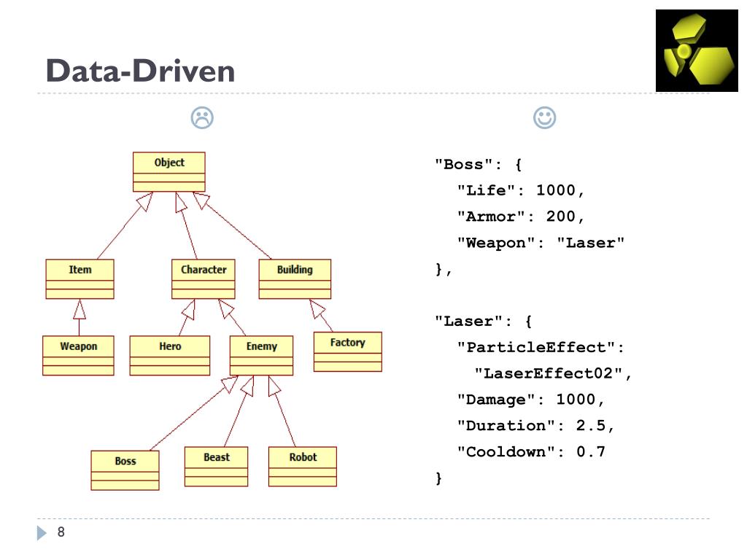
Task: Click the "Duration": 2.5, line
Action: [x=536, y=426]
